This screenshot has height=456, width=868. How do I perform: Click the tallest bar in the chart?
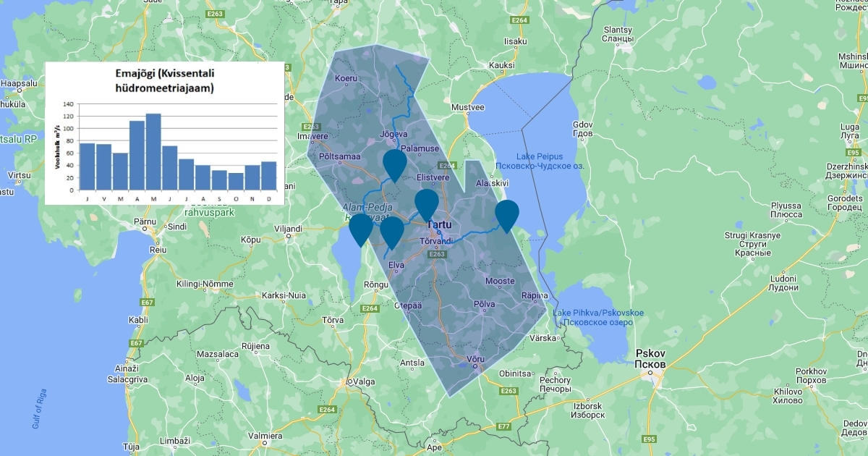point(153,151)
